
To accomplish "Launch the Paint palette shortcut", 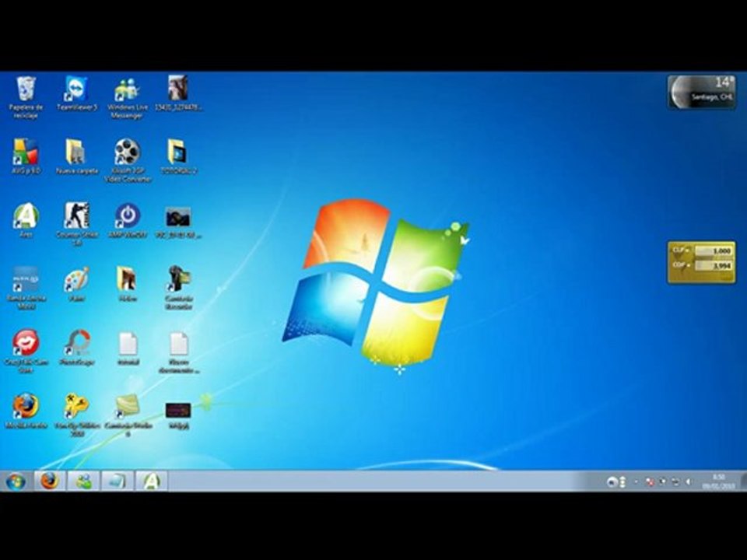I will (x=77, y=284).
